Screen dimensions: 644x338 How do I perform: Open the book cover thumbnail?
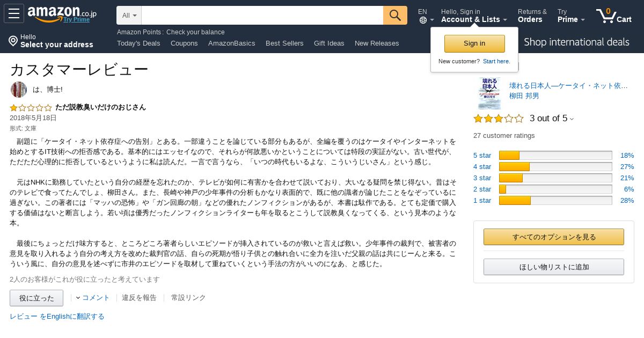click(x=489, y=93)
